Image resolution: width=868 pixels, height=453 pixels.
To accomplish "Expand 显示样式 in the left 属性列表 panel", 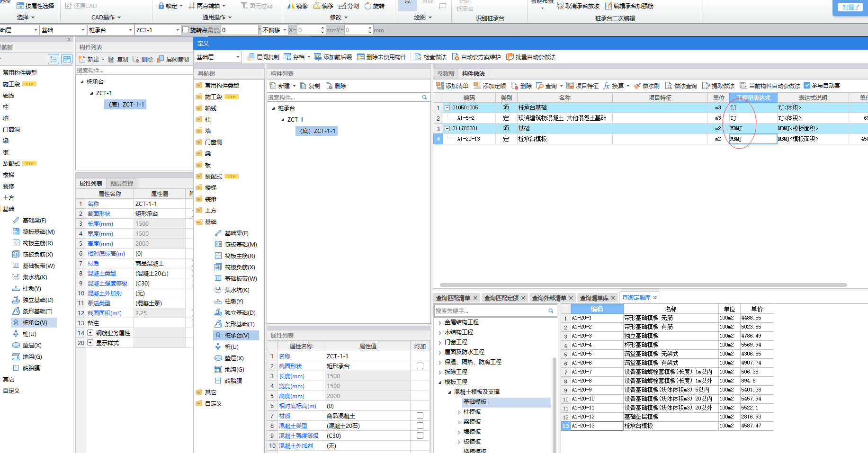I will point(90,343).
